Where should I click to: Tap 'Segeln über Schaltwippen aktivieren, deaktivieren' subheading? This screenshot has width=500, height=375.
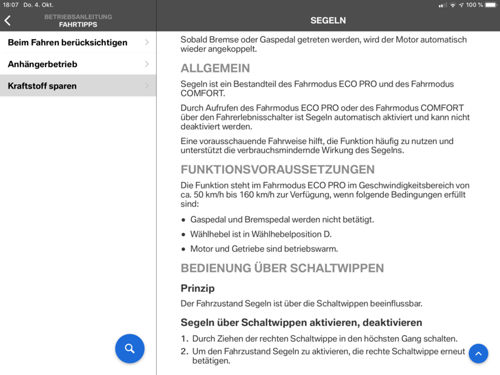[x=301, y=323]
